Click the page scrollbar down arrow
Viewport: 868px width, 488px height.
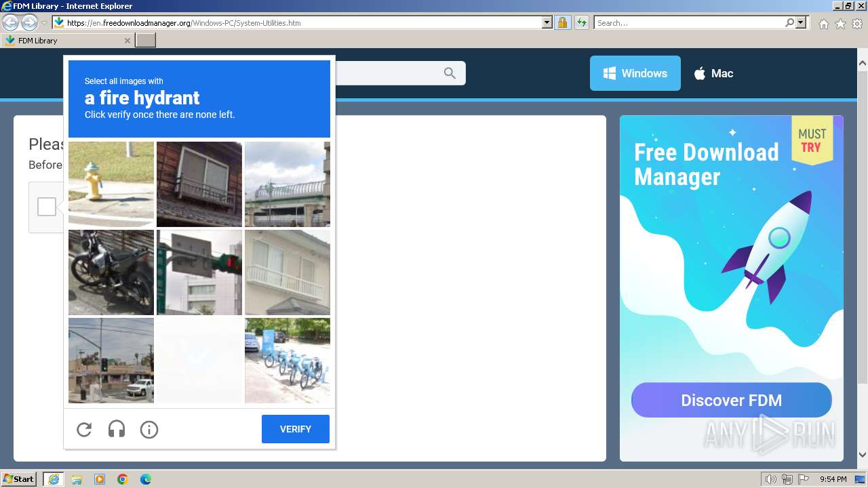[863, 455]
